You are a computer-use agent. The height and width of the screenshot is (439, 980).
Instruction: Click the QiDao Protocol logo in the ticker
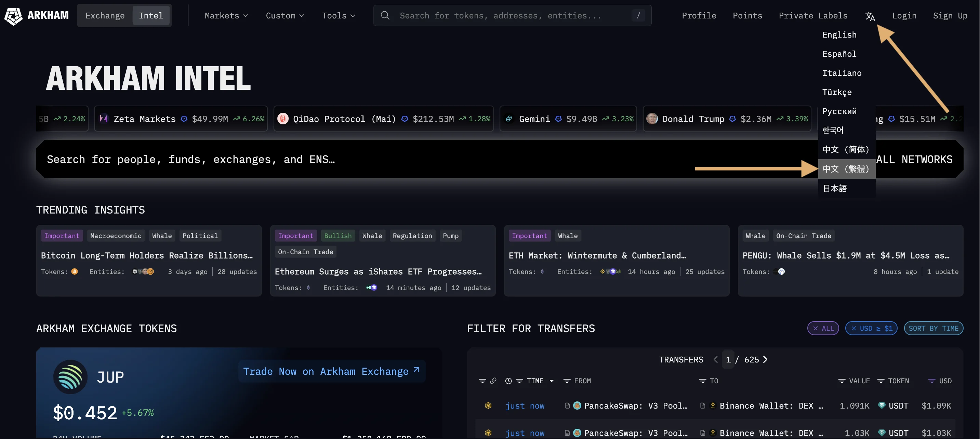[283, 119]
